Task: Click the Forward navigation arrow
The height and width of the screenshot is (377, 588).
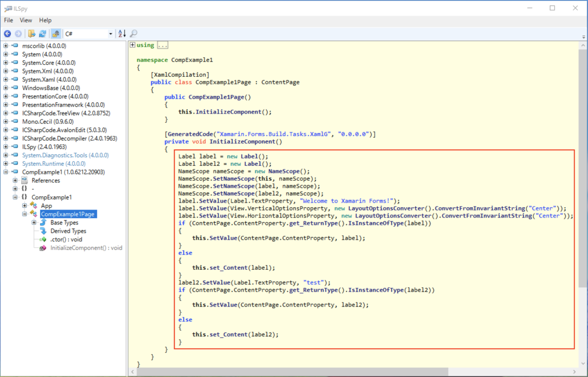Action: 18,34
